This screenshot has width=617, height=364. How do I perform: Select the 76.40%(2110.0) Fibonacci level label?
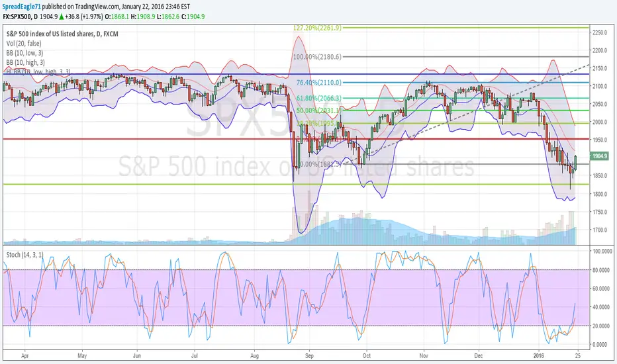[x=318, y=83]
